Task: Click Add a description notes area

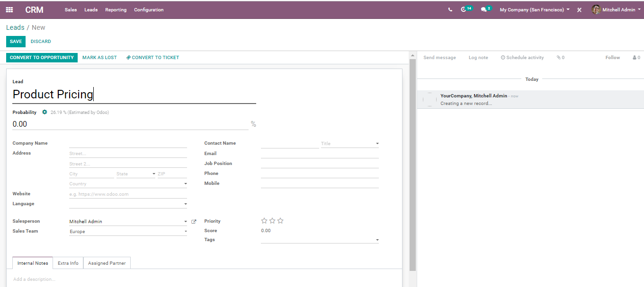Action: tap(204, 279)
